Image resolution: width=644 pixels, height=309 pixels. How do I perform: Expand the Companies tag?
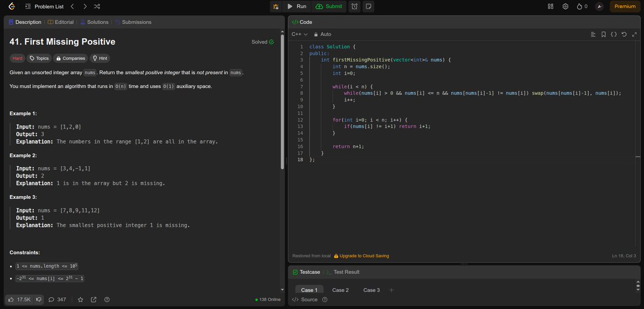coord(70,58)
